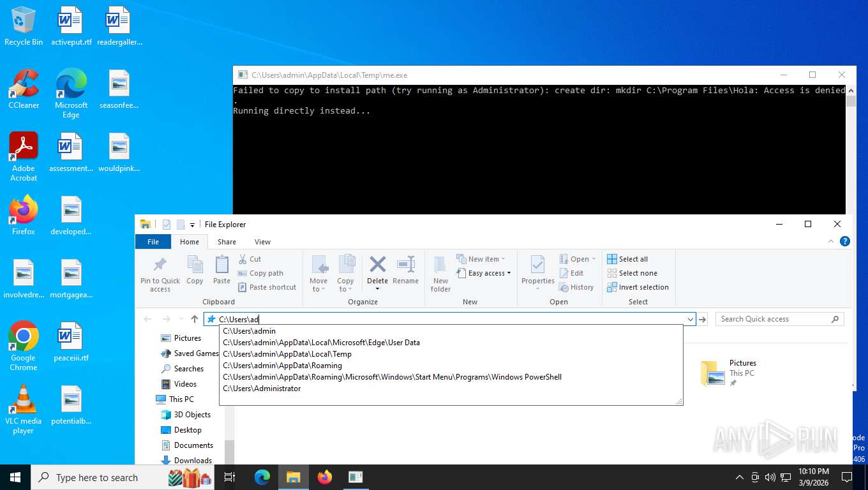The width and height of the screenshot is (868, 490).
Task: Select C:\Users\admin\AppData\Roaming suggestion
Action: point(451,366)
